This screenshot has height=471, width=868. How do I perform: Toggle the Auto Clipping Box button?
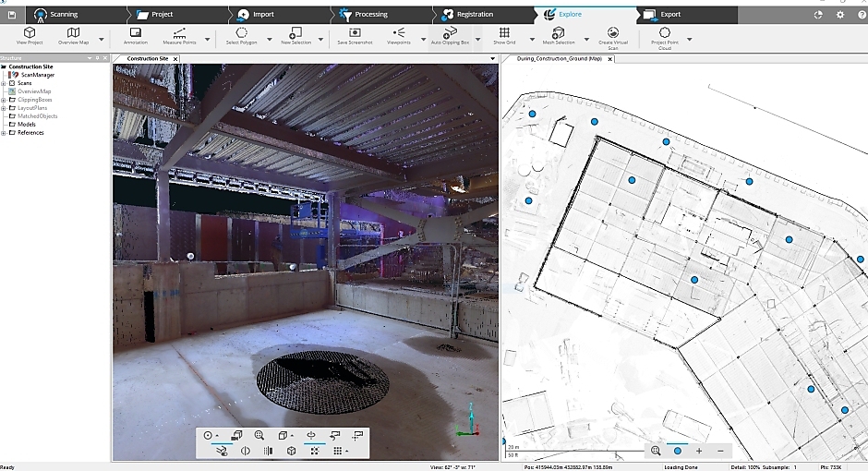(x=450, y=33)
